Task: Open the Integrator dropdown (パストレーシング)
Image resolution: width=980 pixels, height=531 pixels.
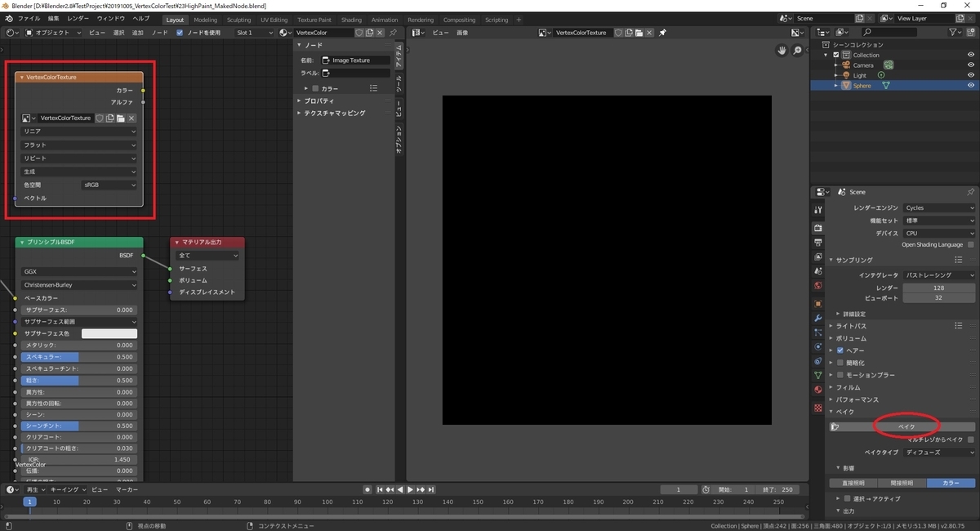Action: (939, 275)
